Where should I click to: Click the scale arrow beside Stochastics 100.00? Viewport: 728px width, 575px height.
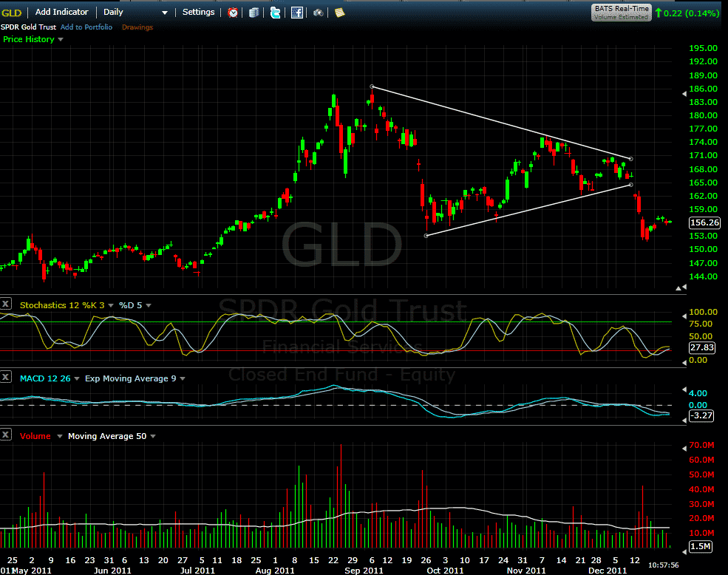[684, 316]
